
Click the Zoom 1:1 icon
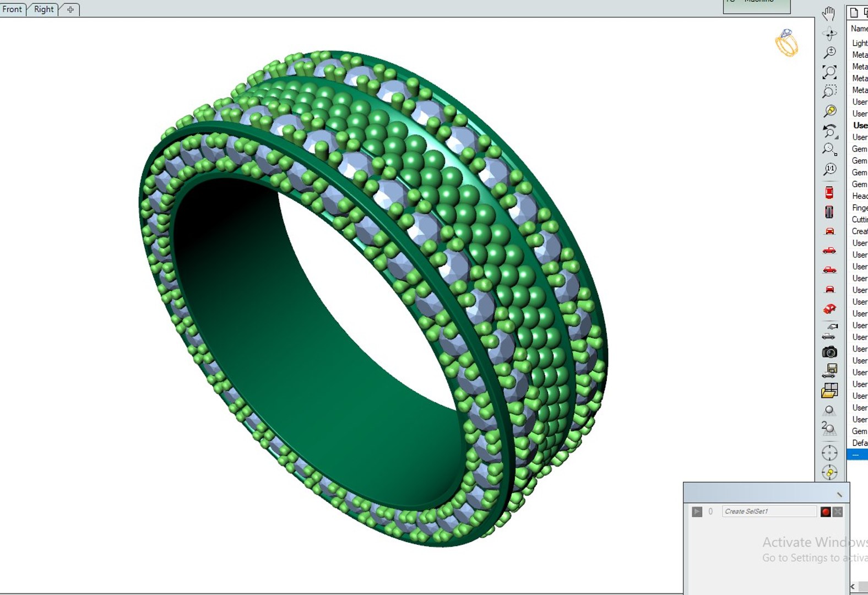[829, 169]
